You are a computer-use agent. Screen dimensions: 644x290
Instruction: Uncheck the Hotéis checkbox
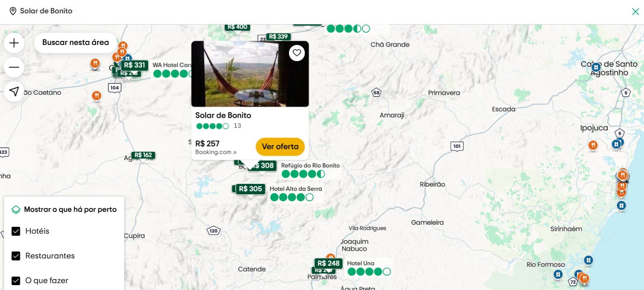(16, 231)
